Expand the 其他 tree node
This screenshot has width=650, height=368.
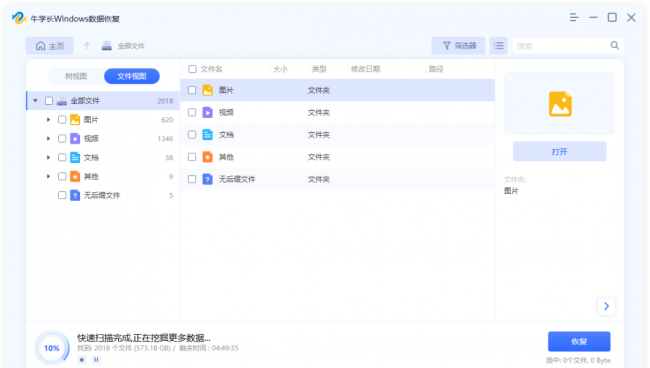pyautogui.click(x=49, y=177)
